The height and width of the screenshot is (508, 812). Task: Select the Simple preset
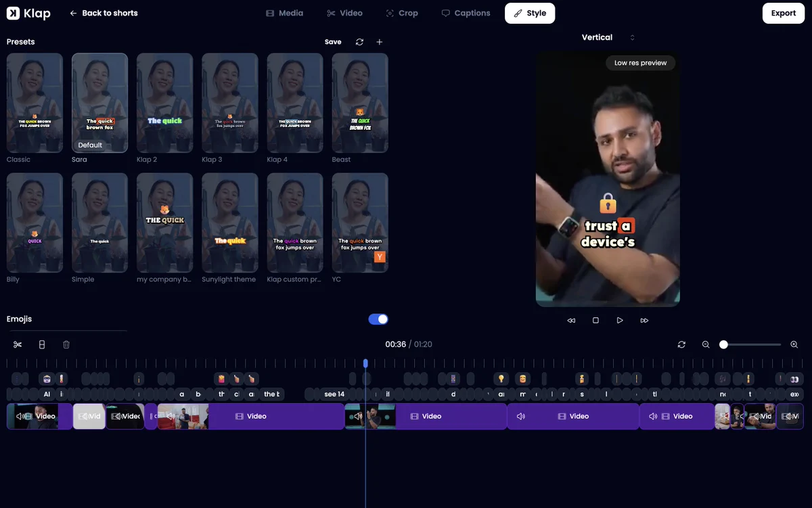click(99, 223)
